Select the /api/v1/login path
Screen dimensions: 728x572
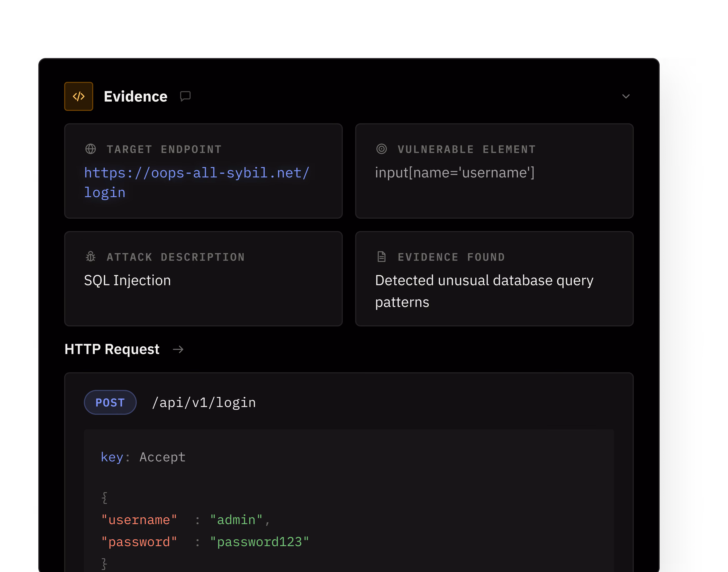(x=204, y=403)
